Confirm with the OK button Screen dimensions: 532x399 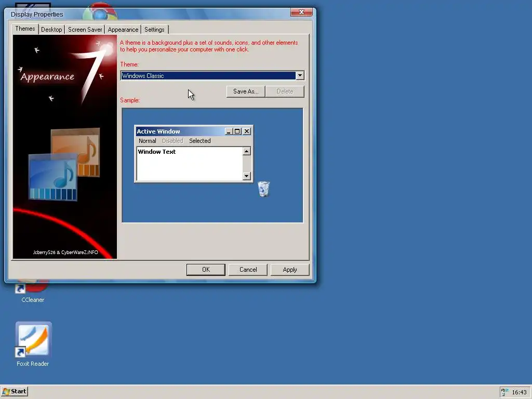point(206,270)
